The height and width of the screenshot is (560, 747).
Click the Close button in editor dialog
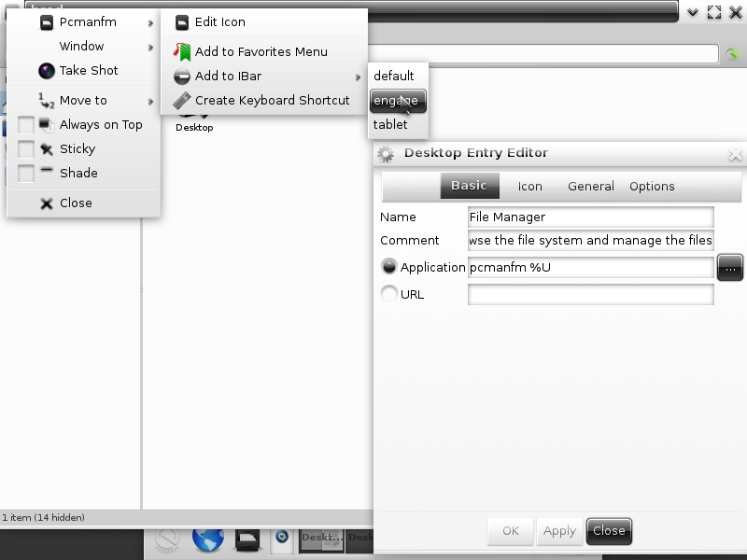tap(609, 531)
